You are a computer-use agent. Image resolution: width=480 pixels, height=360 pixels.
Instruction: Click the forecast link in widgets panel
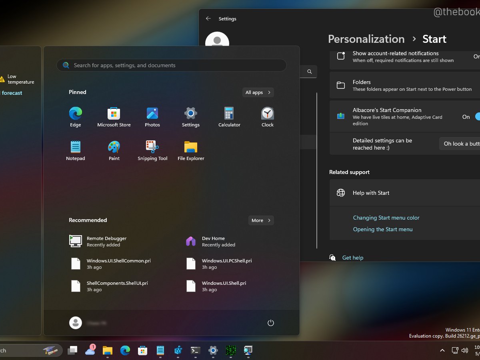[12, 93]
